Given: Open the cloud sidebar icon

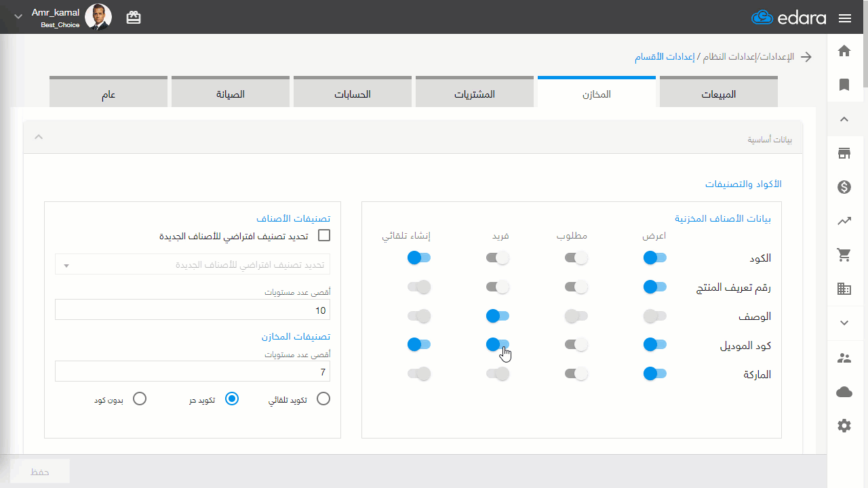Looking at the screenshot, I should 844,392.
